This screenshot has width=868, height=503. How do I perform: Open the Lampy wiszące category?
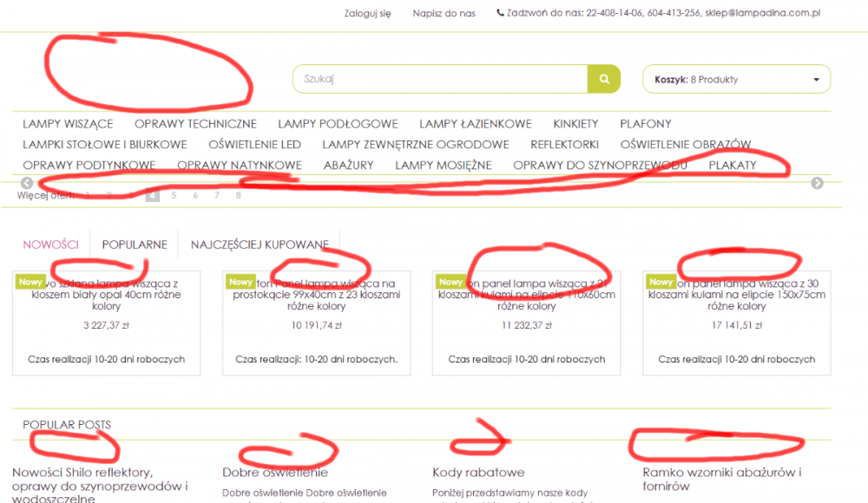click(68, 124)
